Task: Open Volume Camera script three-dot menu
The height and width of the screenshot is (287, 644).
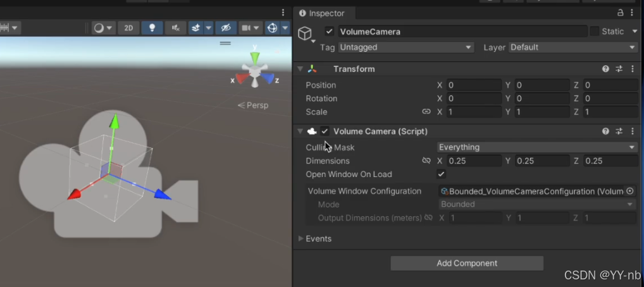Action: [x=633, y=131]
